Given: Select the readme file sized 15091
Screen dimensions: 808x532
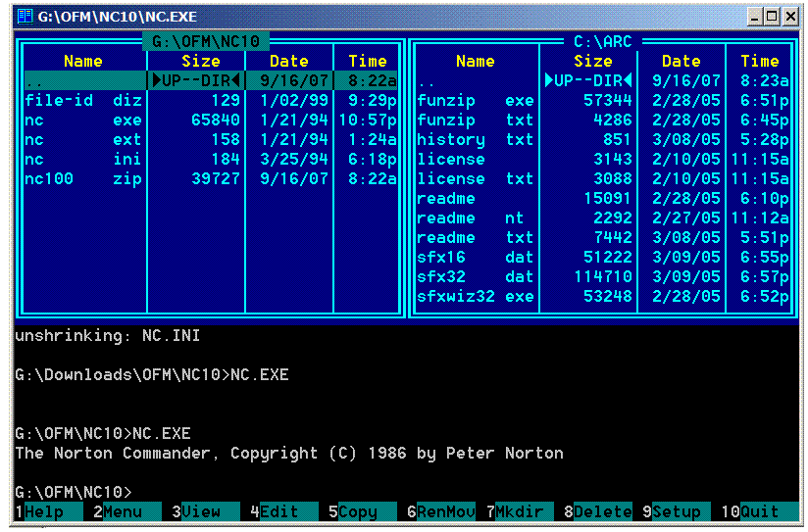Looking at the screenshot, I should (x=603, y=198).
